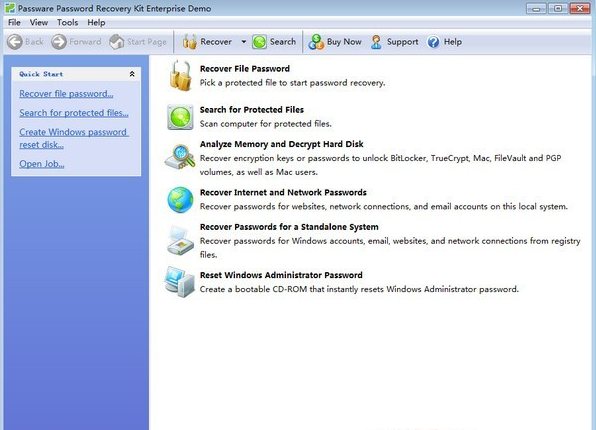596x430 pixels.
Task: Open the Tools menu
Action: (x=67, y=22)
